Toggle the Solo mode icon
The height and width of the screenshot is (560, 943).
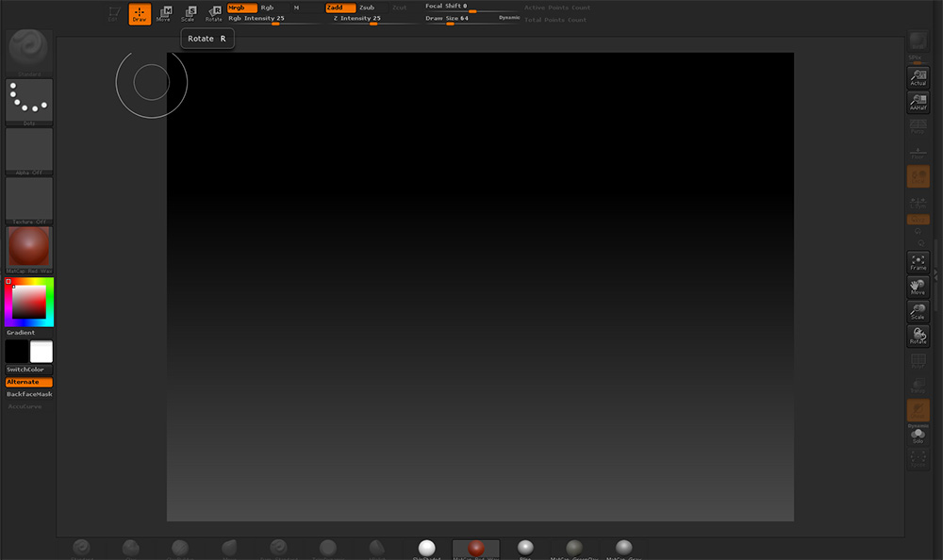pos(918,436)
